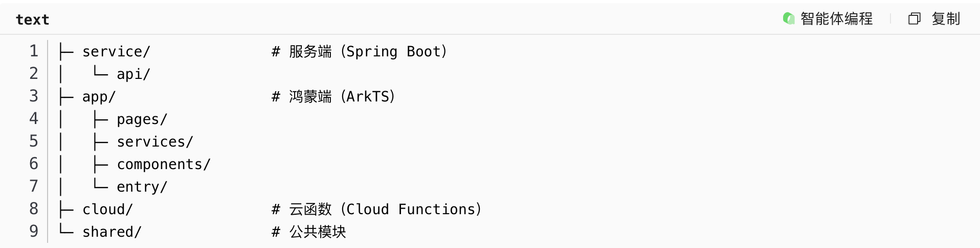980x248 pixels.
Task: Click the copy icon beside 复制
Action: click(x=914, y=19)
